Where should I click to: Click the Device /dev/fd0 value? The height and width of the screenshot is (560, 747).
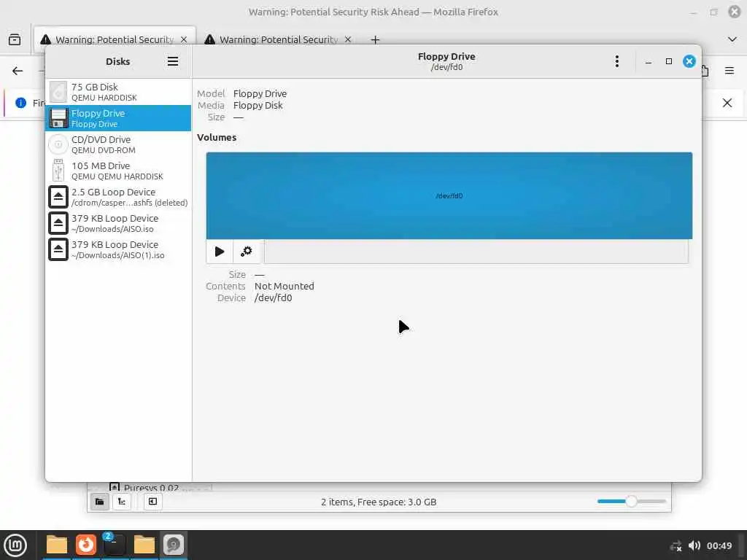point(273,298)
